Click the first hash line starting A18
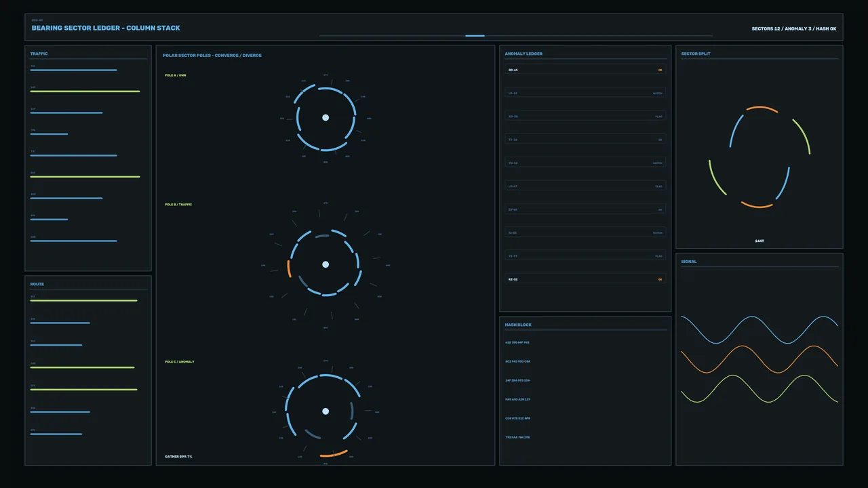The width and height of the screenshot is (868, 488). 517,342
